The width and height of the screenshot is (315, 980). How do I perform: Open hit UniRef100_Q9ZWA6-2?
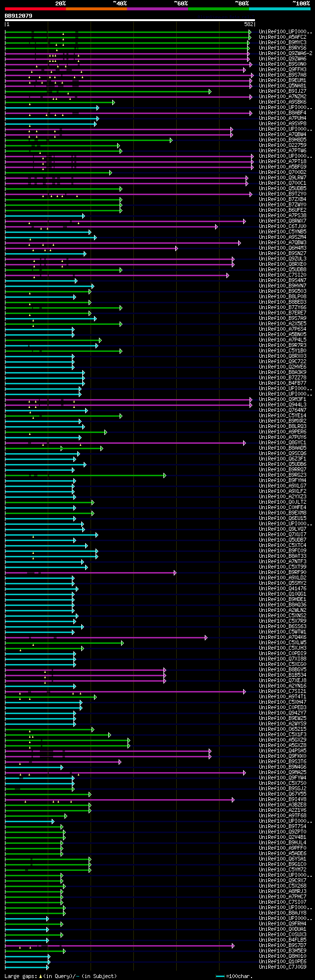click(x=285, y=53)
